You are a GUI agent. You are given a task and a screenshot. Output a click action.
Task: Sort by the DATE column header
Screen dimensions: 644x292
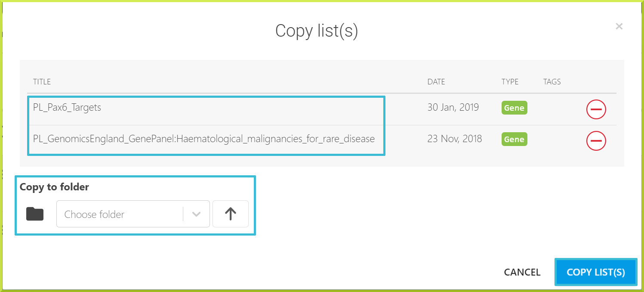[436, 82]
